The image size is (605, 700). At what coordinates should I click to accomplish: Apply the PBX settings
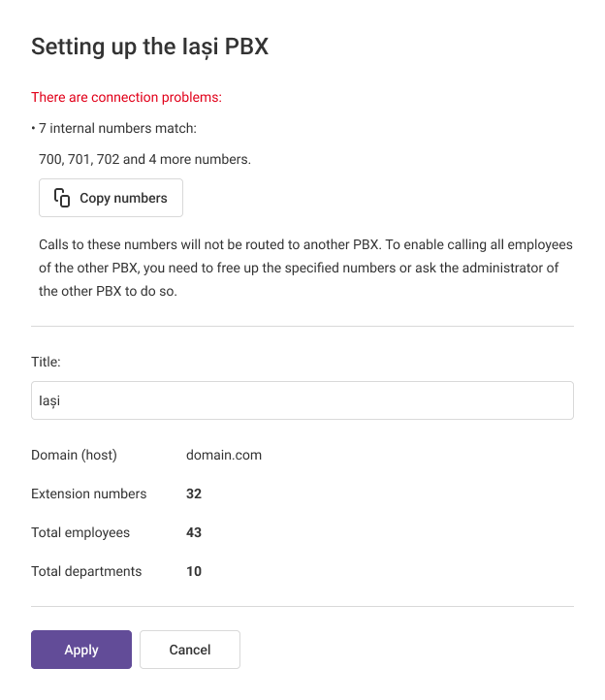point(81,650)
